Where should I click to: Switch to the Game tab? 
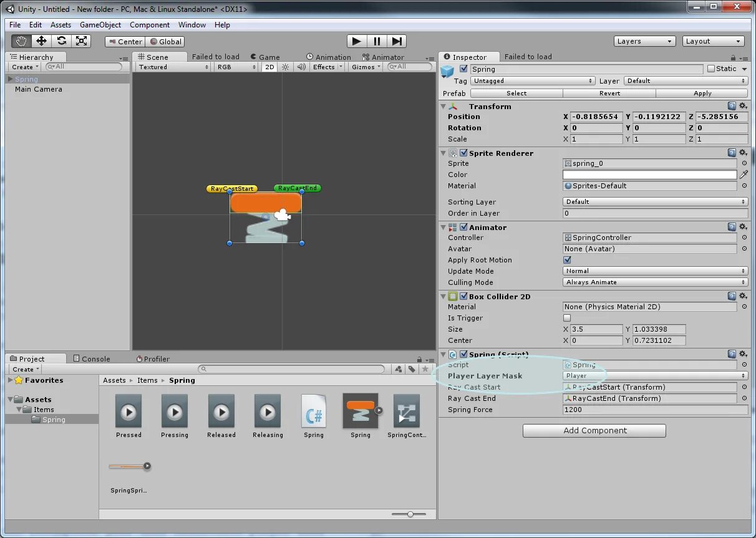[264, 57]
